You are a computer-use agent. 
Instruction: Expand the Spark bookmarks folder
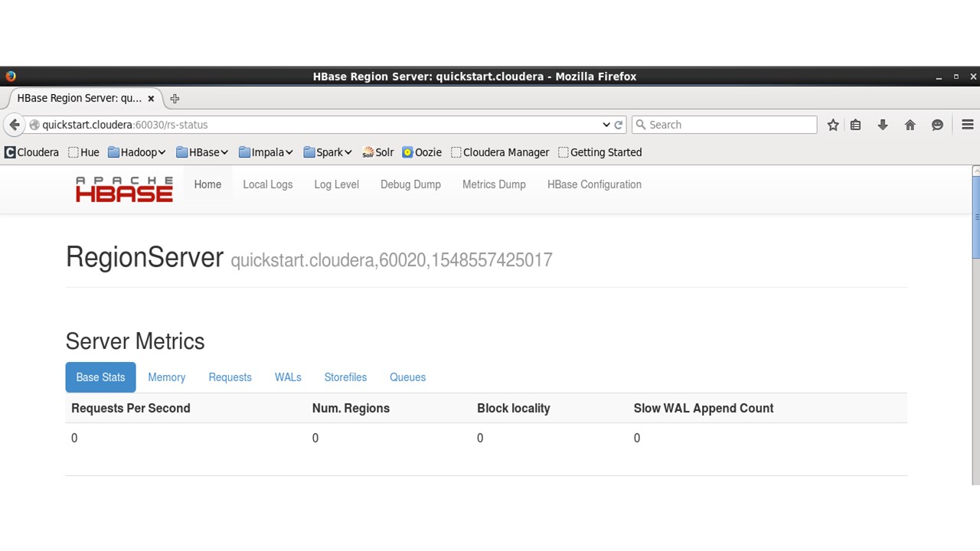coord(328,152)
